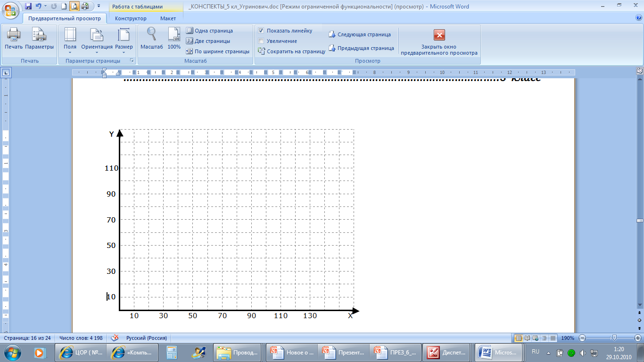This screenshot has width=644, height=362.
Task: Switch to Outline view icon
Action: tap(545, 338)
